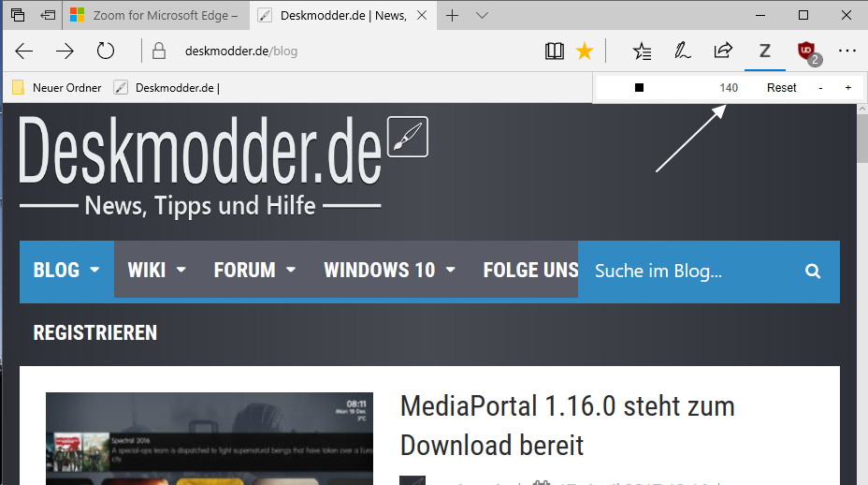Reset the zoom level
This screenshot has width=868, height=485.
click(x=781, y=88)
